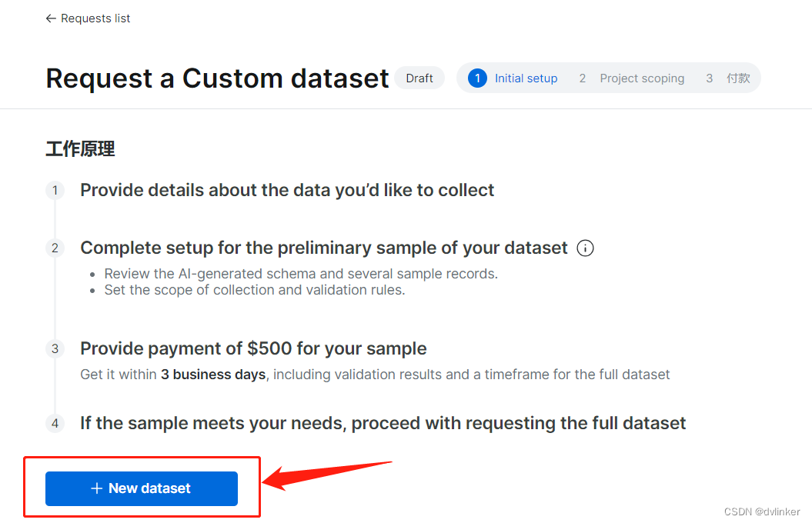Switch to the Project scoping step
Screen dimensions: 812x523
[x=642, y=78]
